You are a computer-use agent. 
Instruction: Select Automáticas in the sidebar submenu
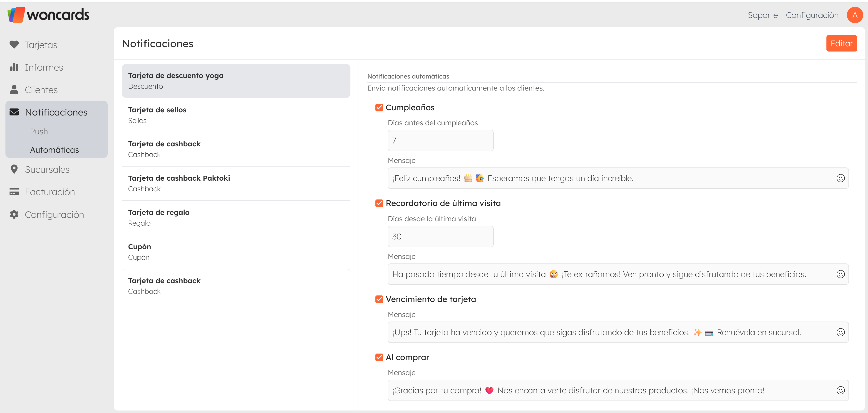(55, 150)
